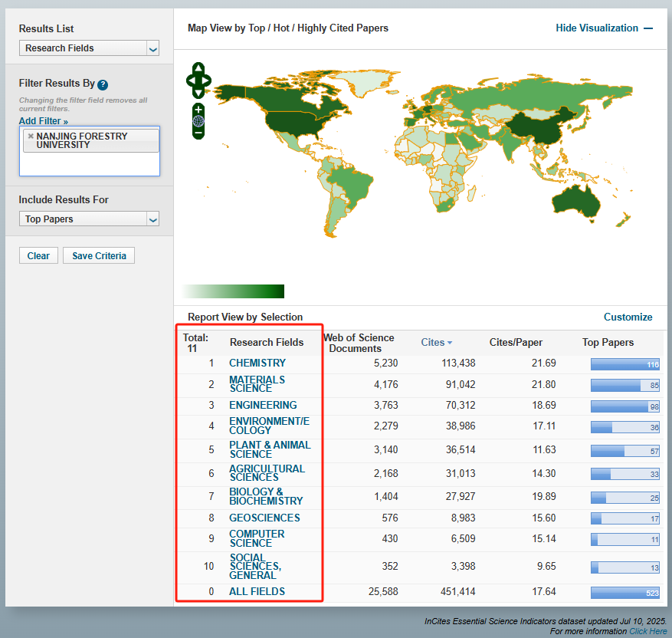
Task: Click the Add Filter link
Action: coord(43,121)
